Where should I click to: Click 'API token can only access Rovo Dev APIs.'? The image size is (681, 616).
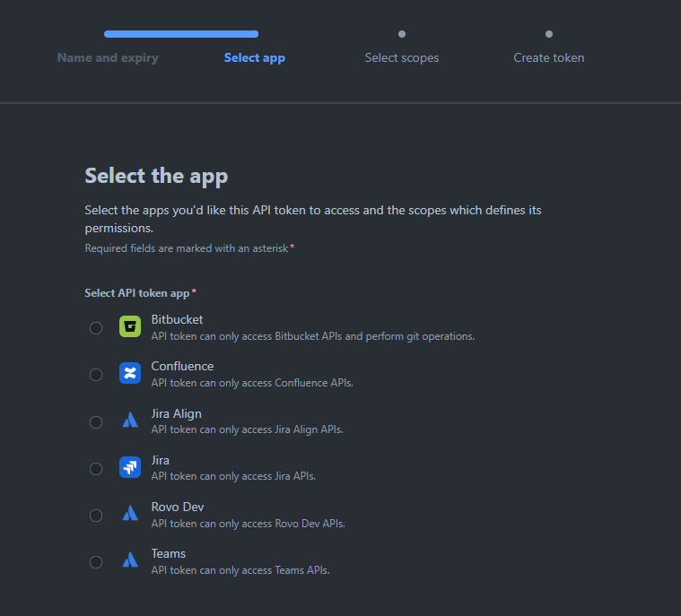tap(248, 524)
